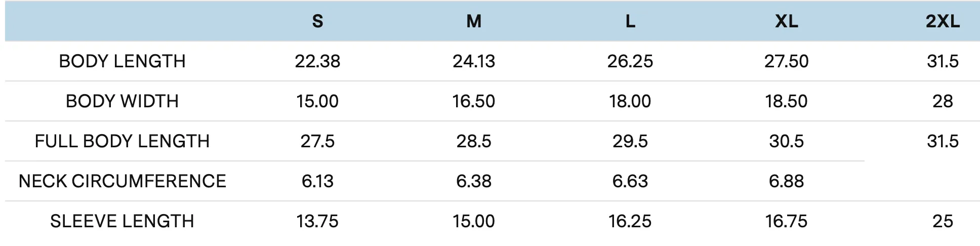980x246 pixels.
Task: Click the BODY LENGTH row label
Action: 122,61
